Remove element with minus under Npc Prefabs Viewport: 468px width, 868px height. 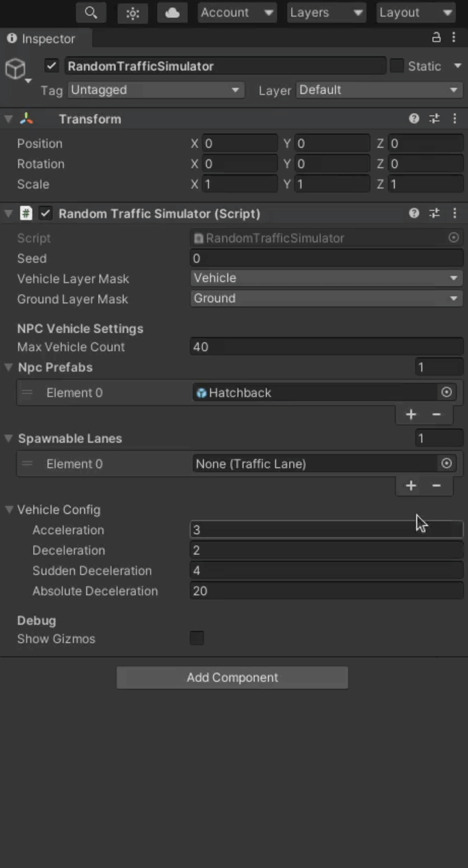click(436, 414)
